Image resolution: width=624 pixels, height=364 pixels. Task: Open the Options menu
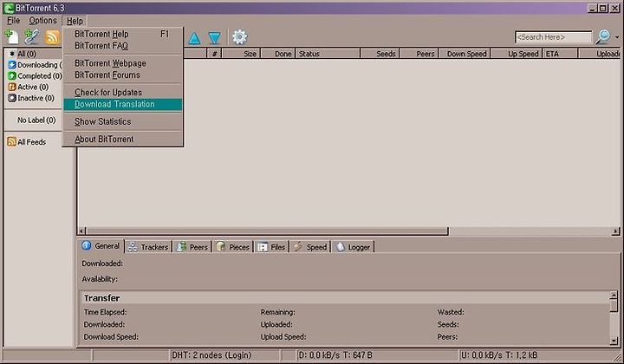pos(42,21)
